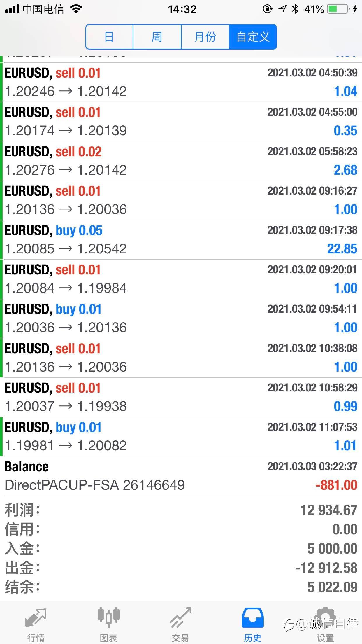This screenshot has height=644, width=362.
Task: Tap the Wi-Fi icon in status bar
Action: tap(76, 9)
